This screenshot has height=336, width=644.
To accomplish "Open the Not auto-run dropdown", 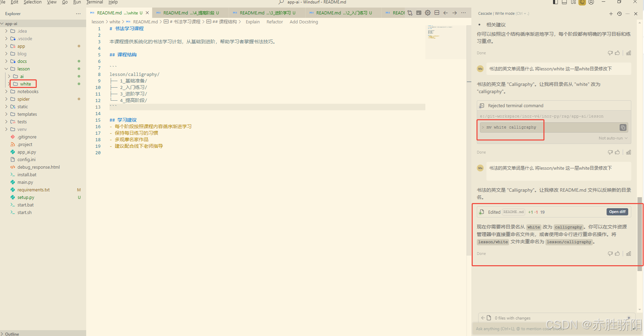I will [613, 138].
